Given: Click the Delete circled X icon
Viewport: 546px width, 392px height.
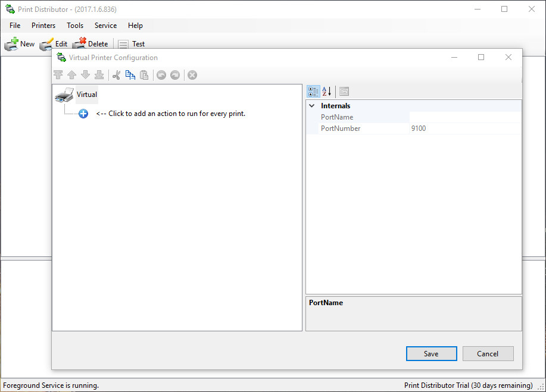Looking at the screenshot, I should tap(192, 75).
